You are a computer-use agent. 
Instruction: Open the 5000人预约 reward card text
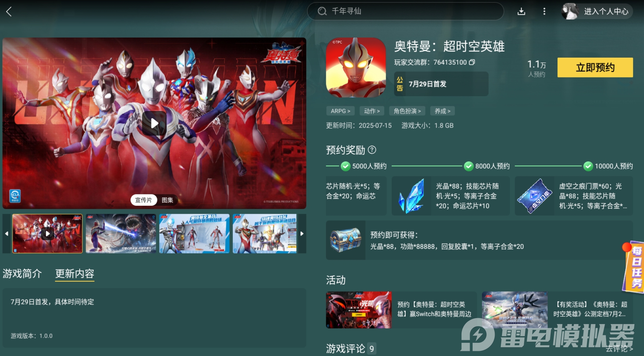tap(353, 191)
